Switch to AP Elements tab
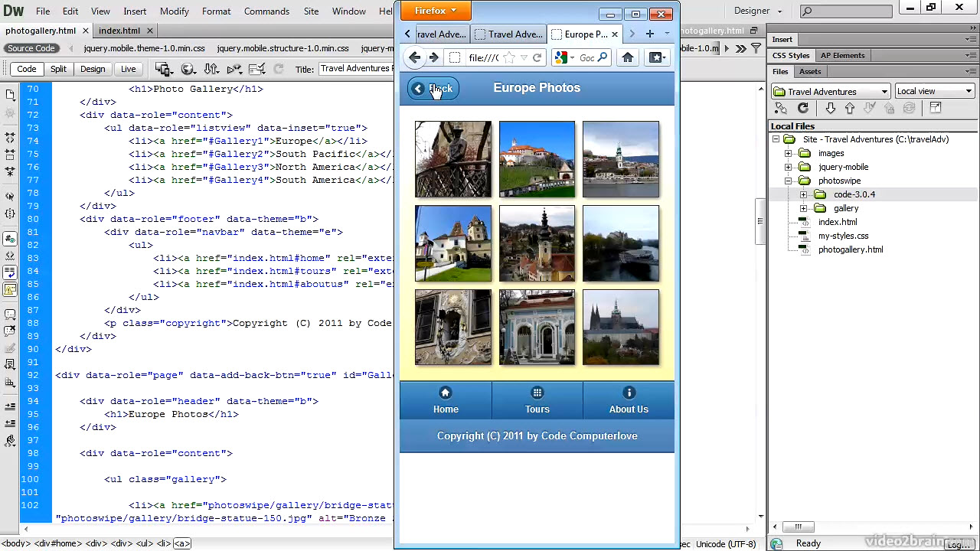Screen dimensions: 980x551 point(842,55)
